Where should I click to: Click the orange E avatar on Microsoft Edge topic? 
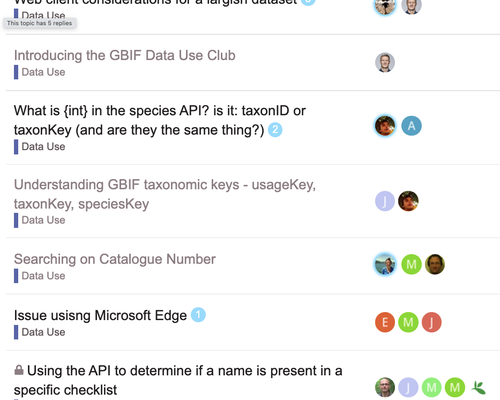(385, 322)
